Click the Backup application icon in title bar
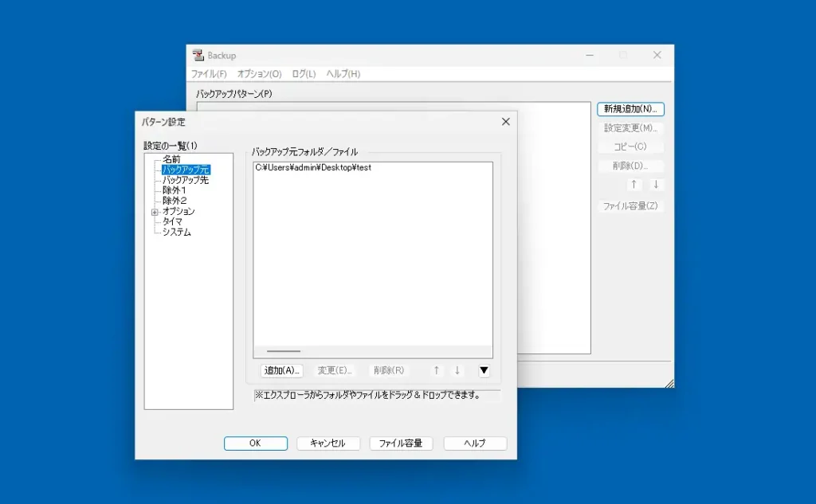 (x=198, y=55)
